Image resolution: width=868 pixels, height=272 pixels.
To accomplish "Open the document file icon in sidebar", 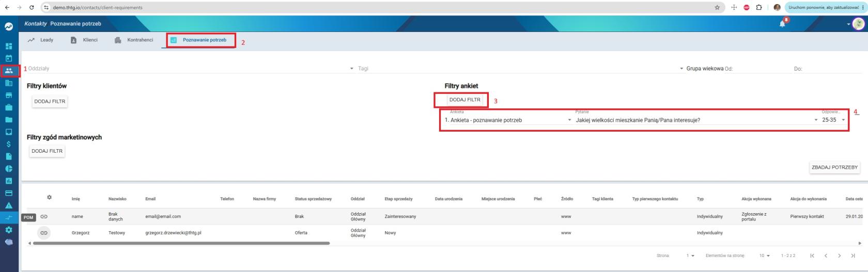I will tap(9, 156).
